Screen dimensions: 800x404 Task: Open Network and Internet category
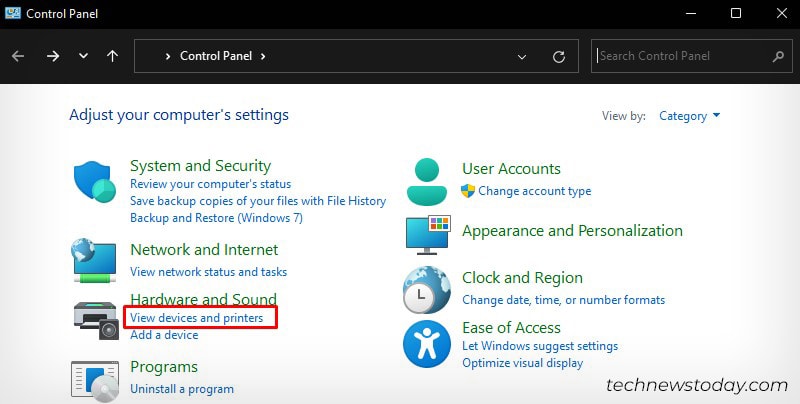pos(204,249)
